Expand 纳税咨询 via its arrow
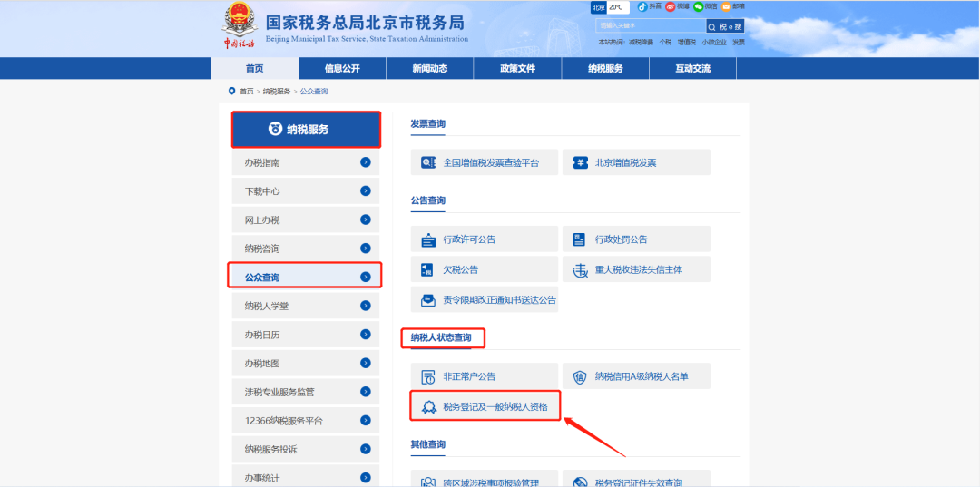Image resolution: width=980 pixels, height=487 pixels. 366,248
